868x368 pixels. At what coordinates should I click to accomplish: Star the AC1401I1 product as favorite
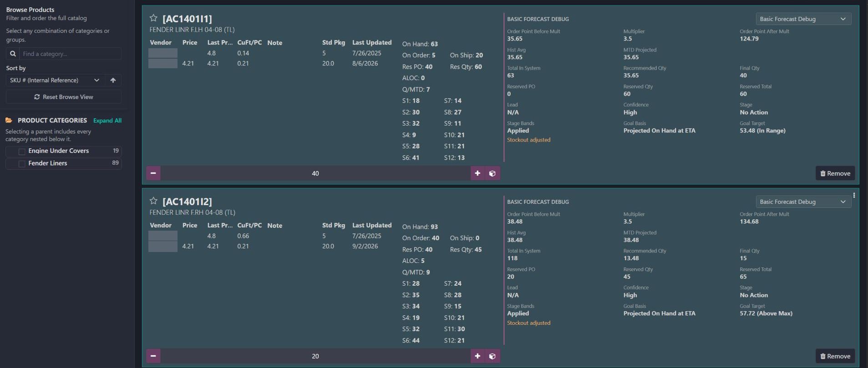(153, 18)
